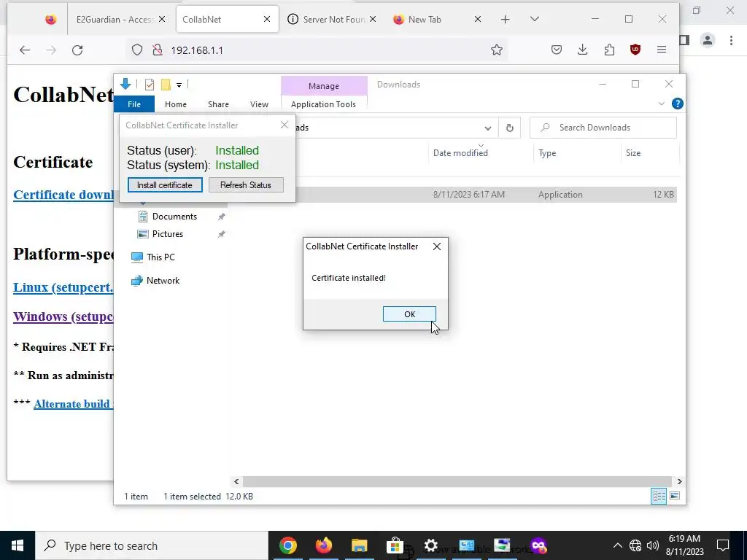
Task: Switch to the Server Not Found tab
Action: (x=332, y=20)
